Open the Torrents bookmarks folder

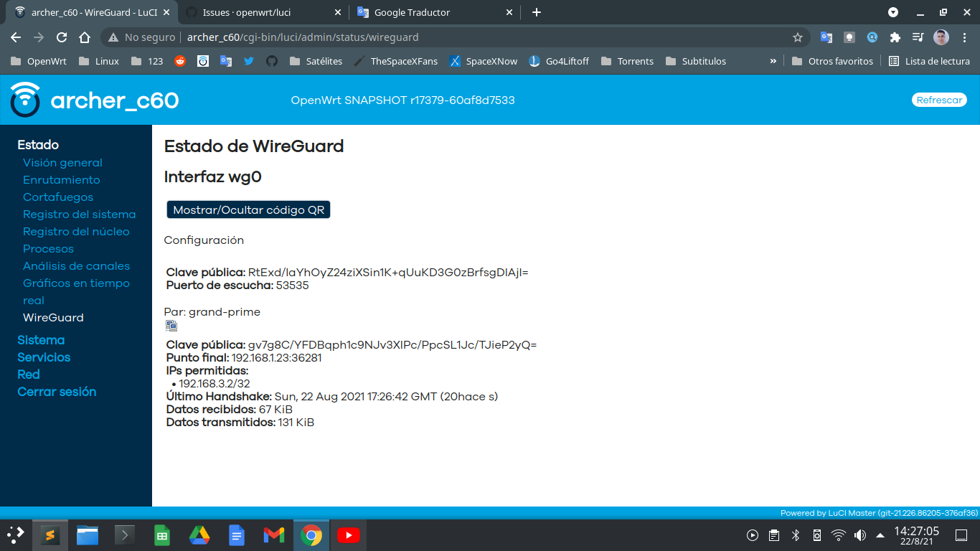627,61
